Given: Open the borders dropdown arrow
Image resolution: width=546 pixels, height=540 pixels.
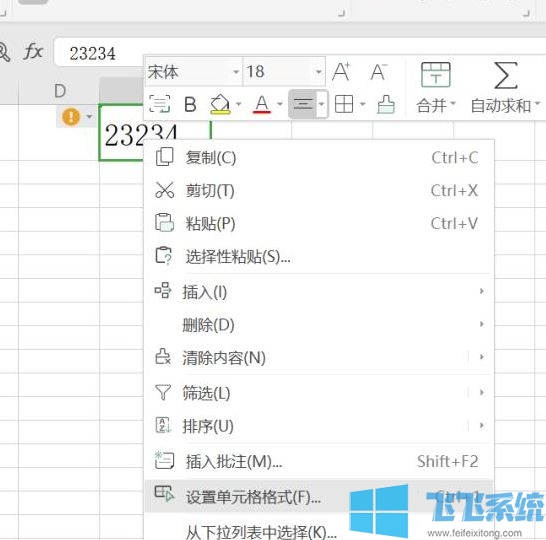Looking at the screenshot, I should click(363, 104).
